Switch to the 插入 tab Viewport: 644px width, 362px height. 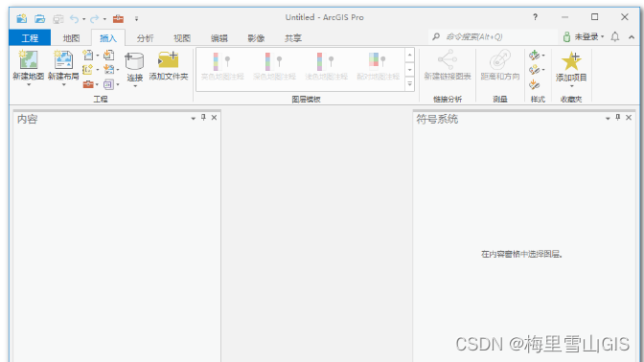(x=108, y=38)
